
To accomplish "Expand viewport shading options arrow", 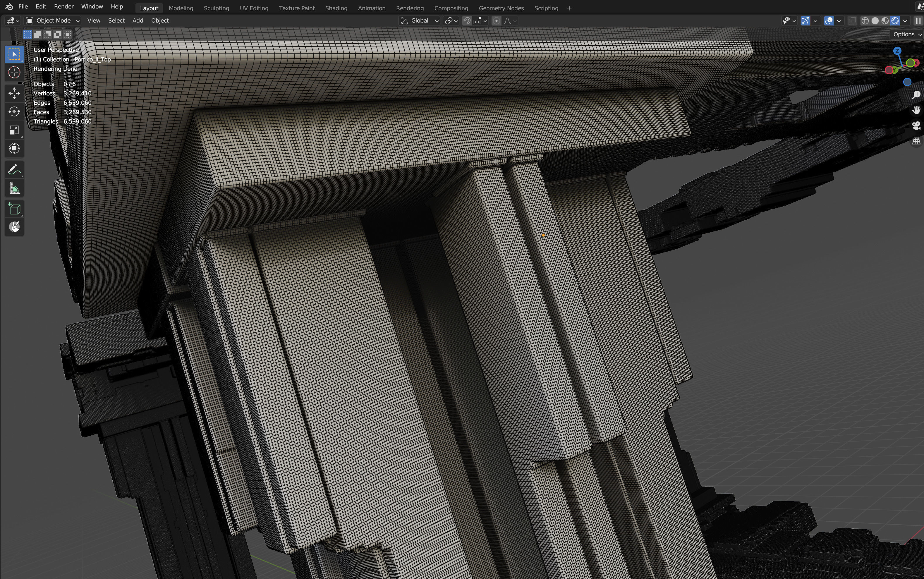I will pyautogui.click(x=905, y=21).
